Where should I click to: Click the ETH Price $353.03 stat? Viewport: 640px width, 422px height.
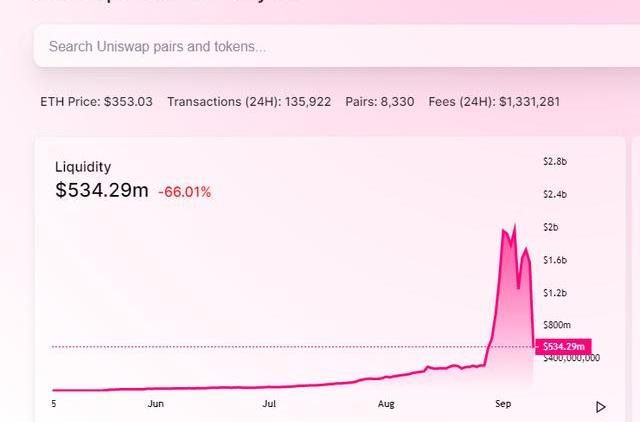click(x=96, y=102)
